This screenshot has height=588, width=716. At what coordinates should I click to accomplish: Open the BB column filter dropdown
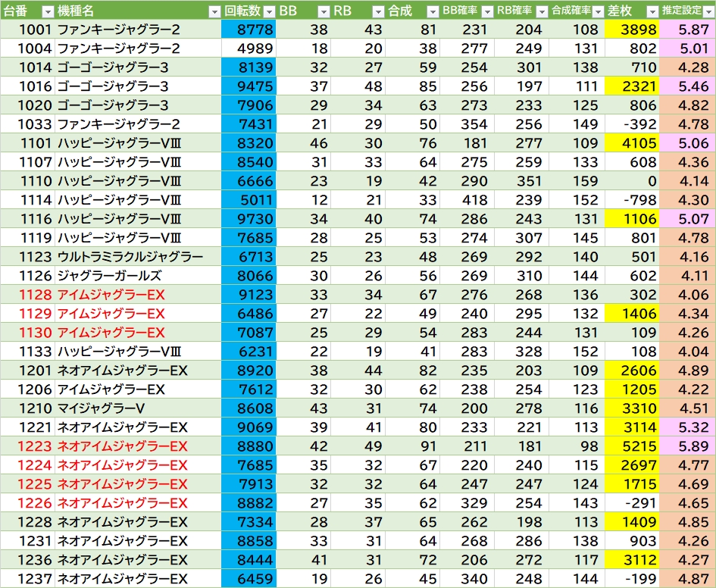click(324, 11)
